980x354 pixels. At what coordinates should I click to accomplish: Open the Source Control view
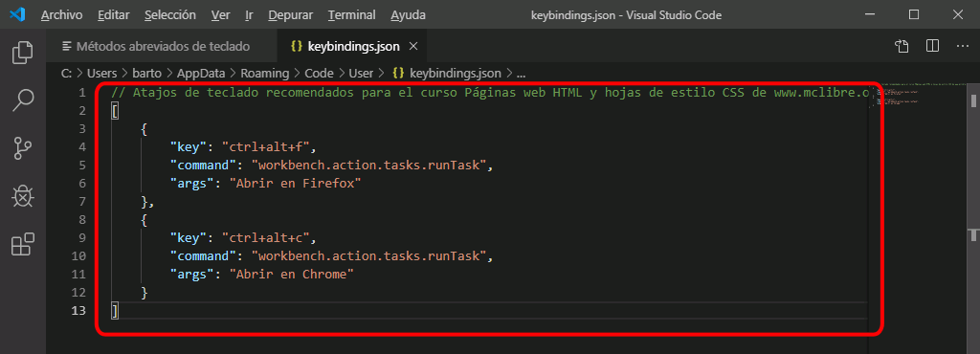pyautogui.click(x=23, y=148)
